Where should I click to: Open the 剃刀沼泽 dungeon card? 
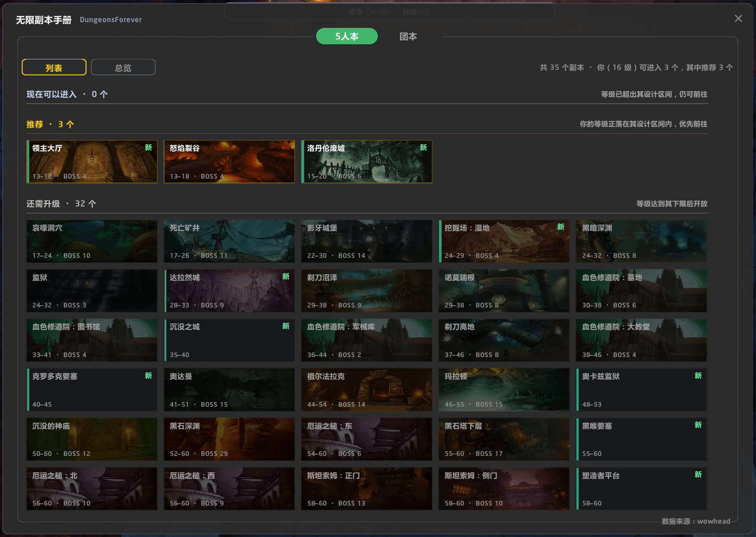coord(367,291)
